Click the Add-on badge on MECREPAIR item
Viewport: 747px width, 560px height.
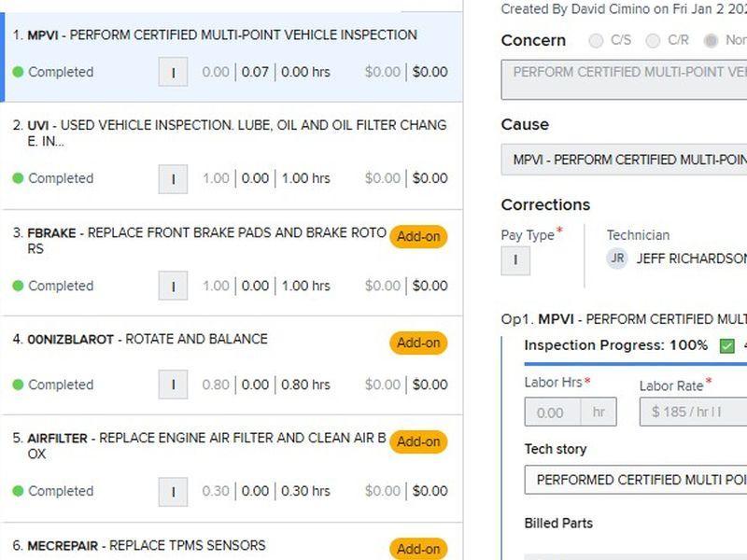(x=419, y=549)
